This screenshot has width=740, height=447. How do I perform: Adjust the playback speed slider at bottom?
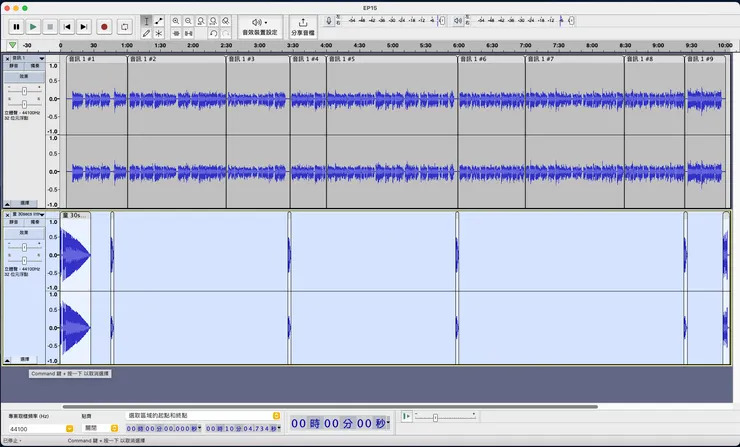[434, 417]
